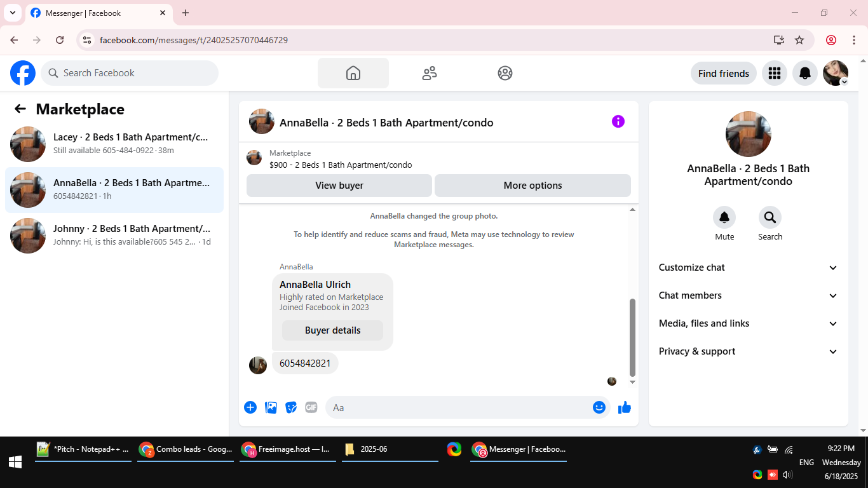Open a new browser tab

pos(186,13)
